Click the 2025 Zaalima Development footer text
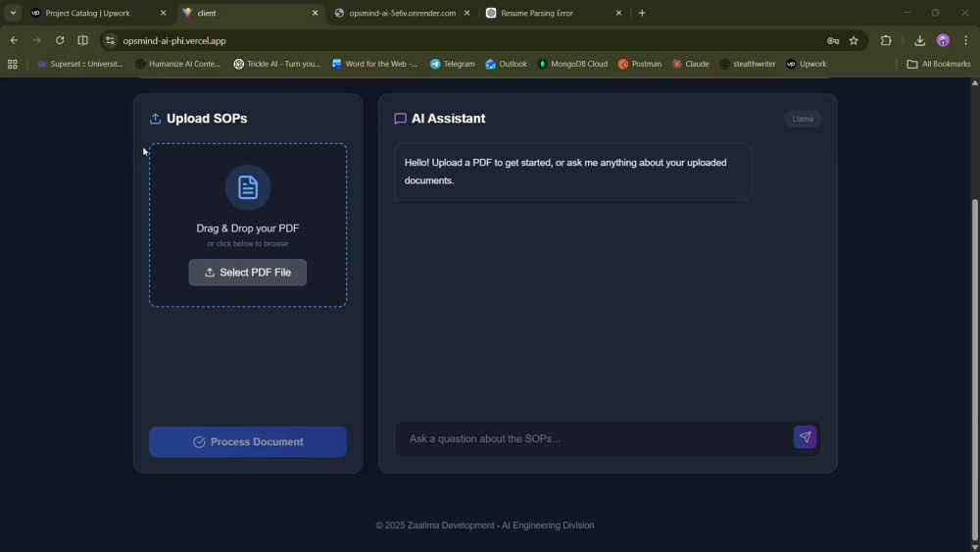 click(484, 526)
